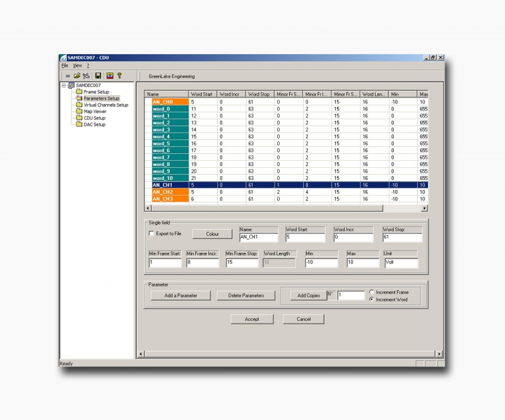
Task: Click the open folder toolbar icon
Action: (x=77, y=76)
